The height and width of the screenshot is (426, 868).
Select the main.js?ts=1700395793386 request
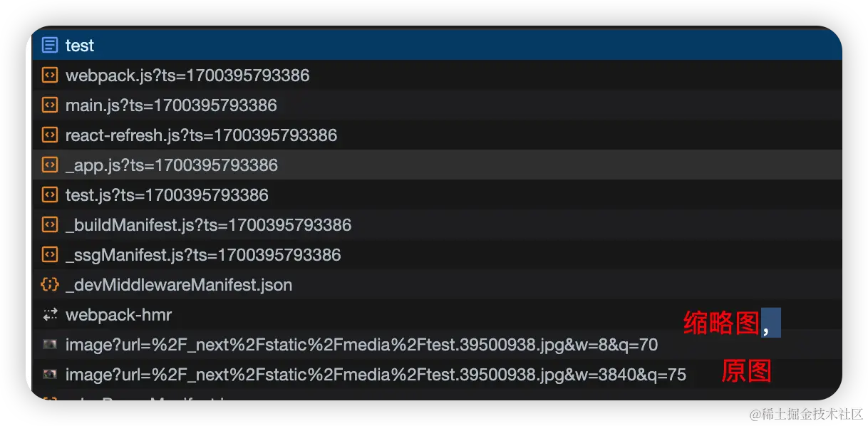point(437,105)
